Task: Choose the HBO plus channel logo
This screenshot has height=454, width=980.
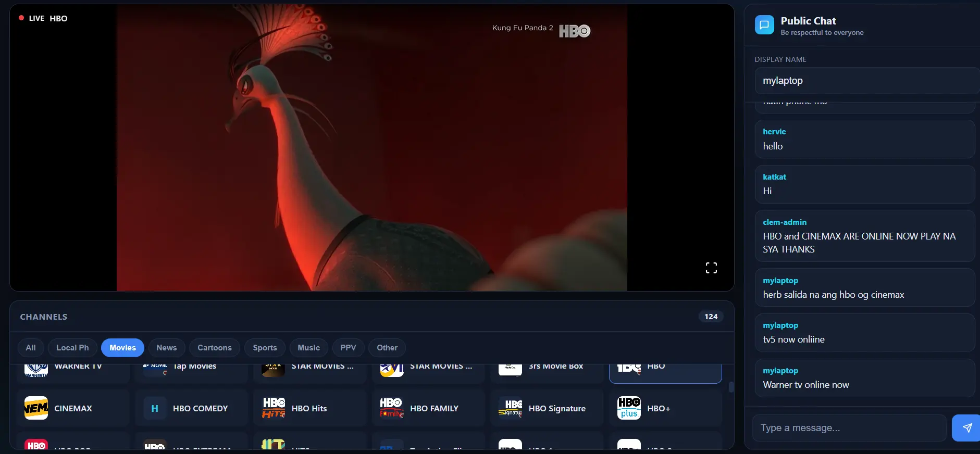Action: (x=629, y=408)
